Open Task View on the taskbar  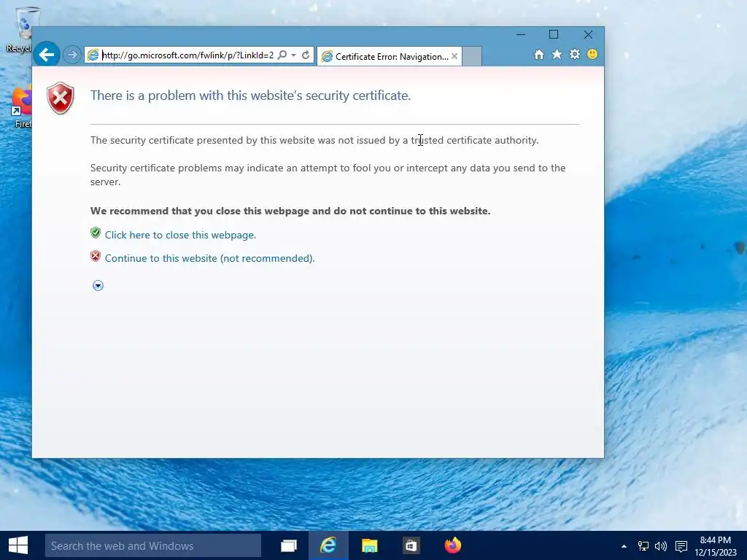coord(288,545)
